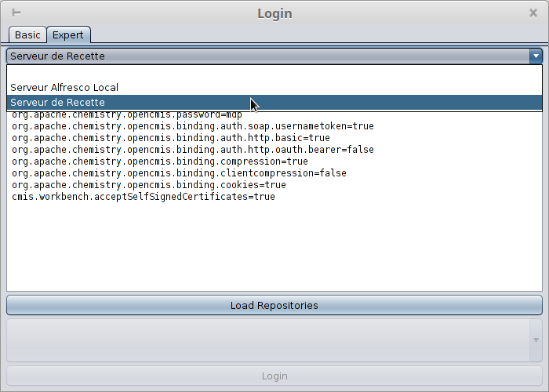Image resolution: width=549 pixels, height=392 pixels.
Task: Click the window menu icon in title bar
Action: coord(16,13)
